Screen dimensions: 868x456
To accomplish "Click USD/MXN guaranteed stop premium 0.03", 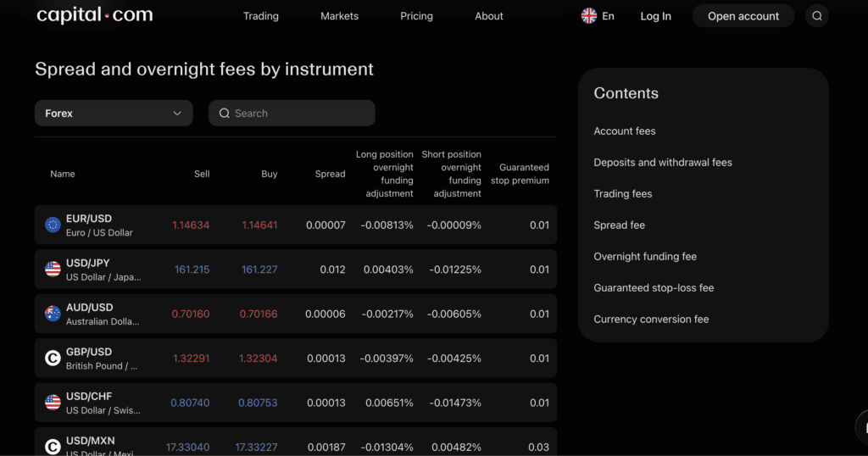I will pyautogui.click(x=538, y=448).
